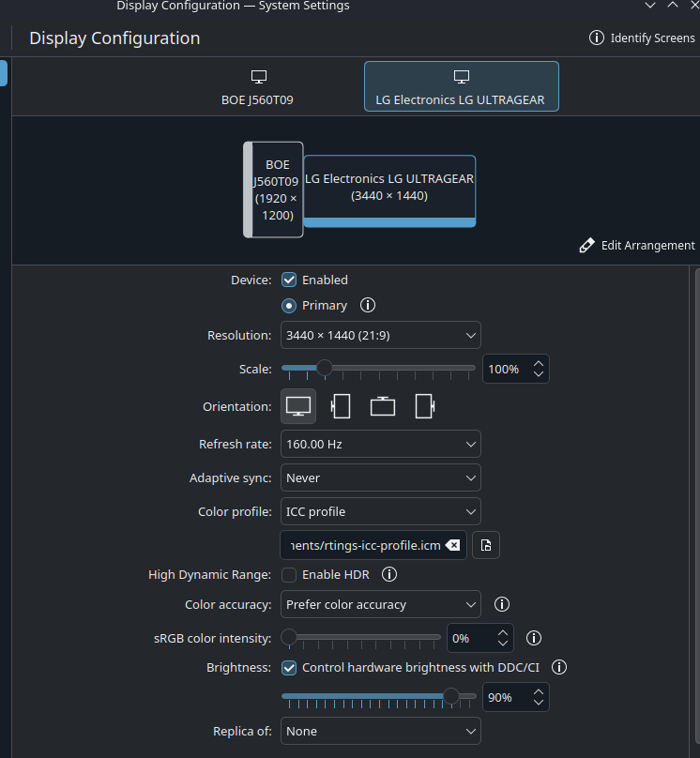
Task: Toggle the device Enabled checkbox
Action: [x=289, y=280]
